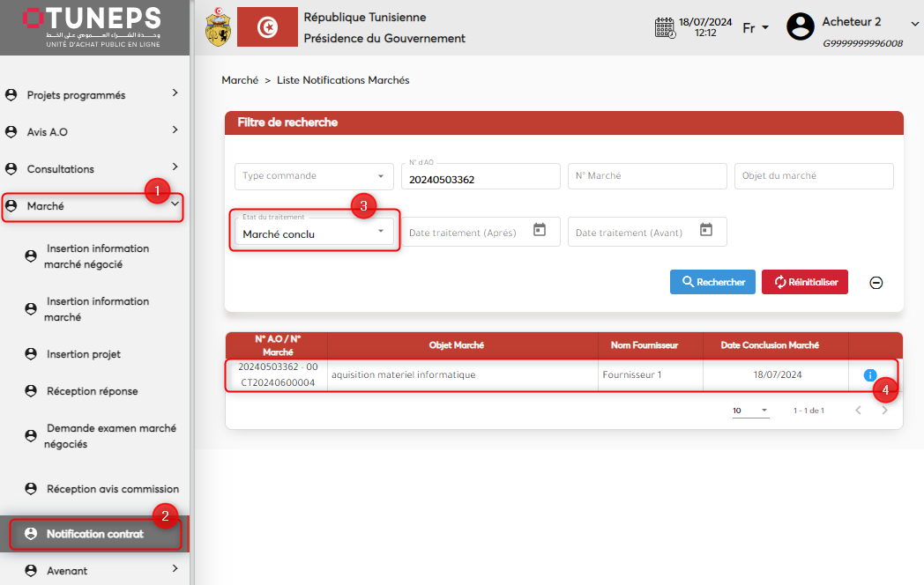
Task: Open the Fr language selector
Action: tap(756, 27)
